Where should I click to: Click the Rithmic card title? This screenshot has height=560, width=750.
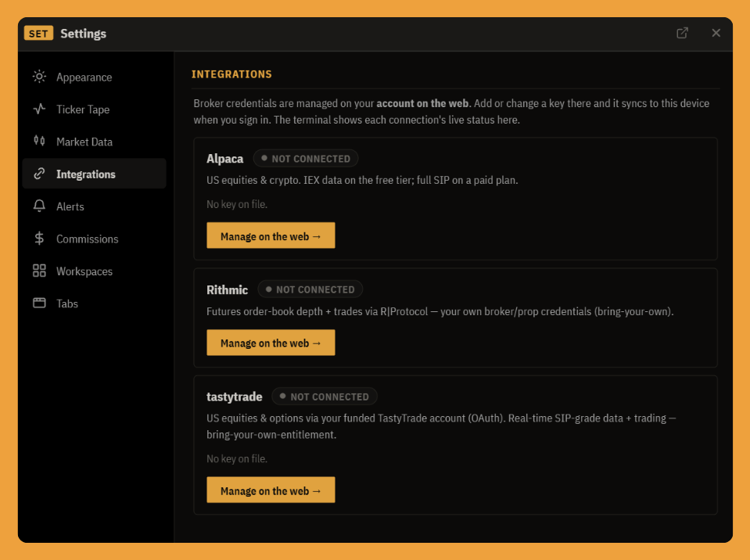coord(228,290)
